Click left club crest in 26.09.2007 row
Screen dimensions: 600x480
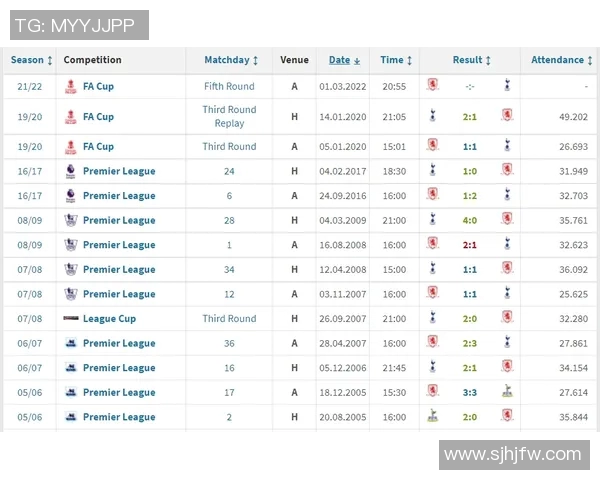click(432, 318)
